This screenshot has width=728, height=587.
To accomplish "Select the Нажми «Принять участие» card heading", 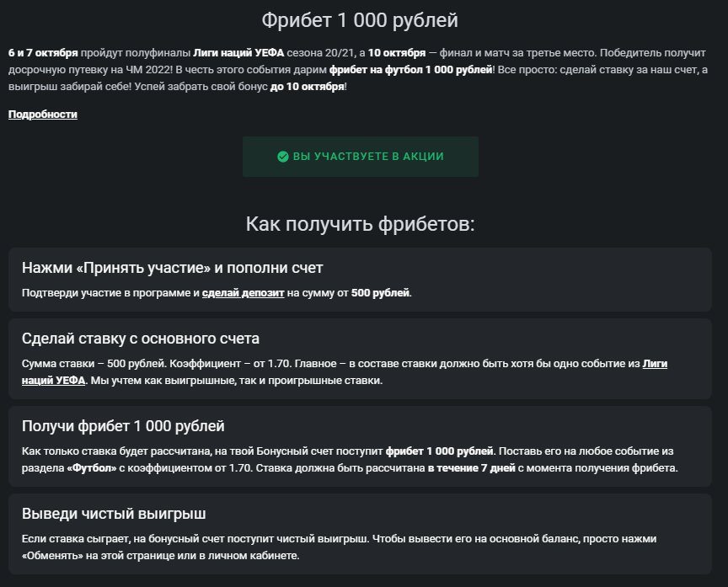I will (172, 268).
